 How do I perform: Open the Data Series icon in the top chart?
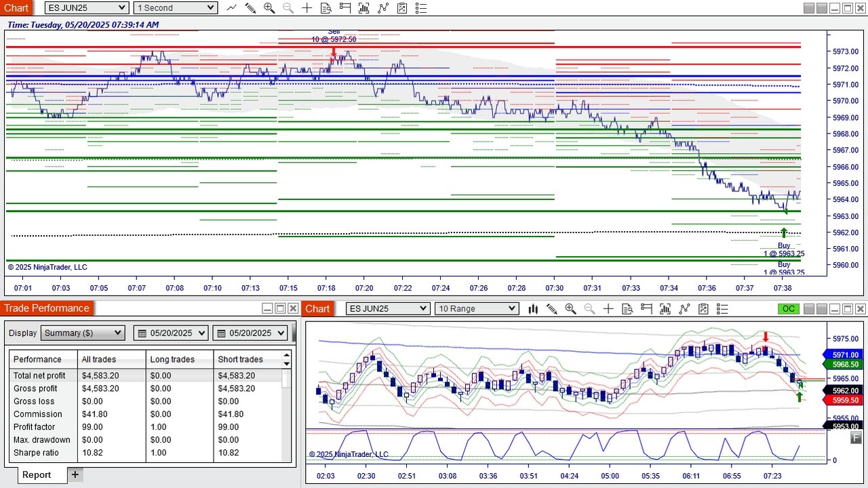(364, 8)
